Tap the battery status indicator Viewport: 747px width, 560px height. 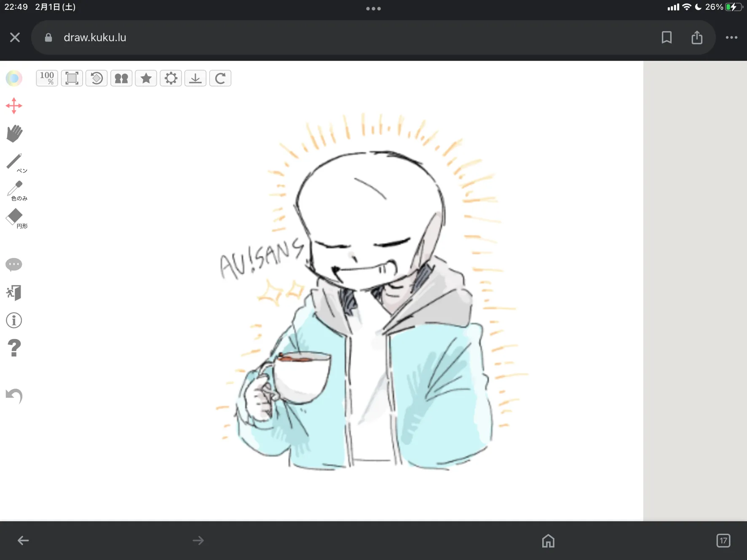(x=734, y=7)
